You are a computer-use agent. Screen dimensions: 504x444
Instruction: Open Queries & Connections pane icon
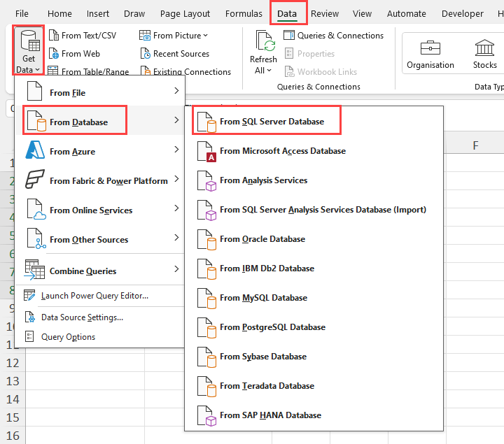point(289,35)
